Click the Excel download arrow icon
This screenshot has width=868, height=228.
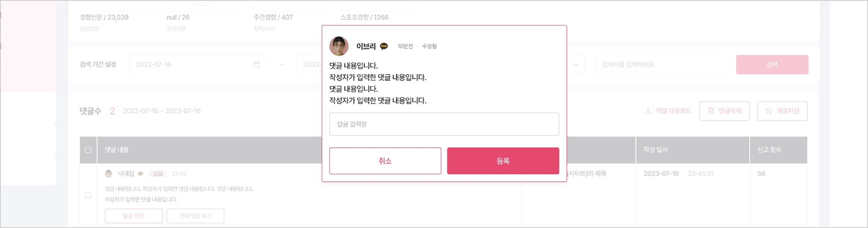(648, 111)
